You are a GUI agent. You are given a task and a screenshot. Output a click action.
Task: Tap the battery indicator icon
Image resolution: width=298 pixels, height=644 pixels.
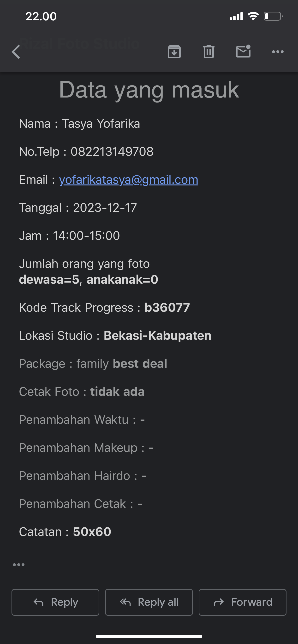coord(273,17)
